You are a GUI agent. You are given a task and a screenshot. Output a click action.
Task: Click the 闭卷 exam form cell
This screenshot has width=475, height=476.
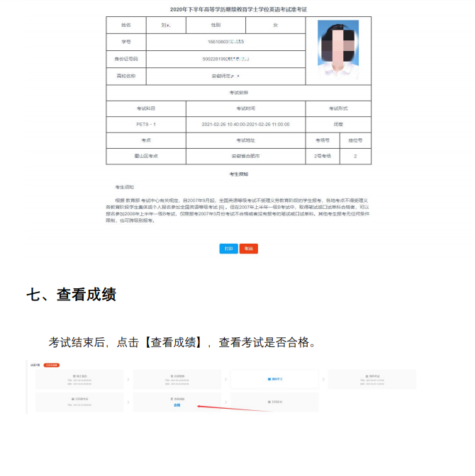[x=338, y=124]
